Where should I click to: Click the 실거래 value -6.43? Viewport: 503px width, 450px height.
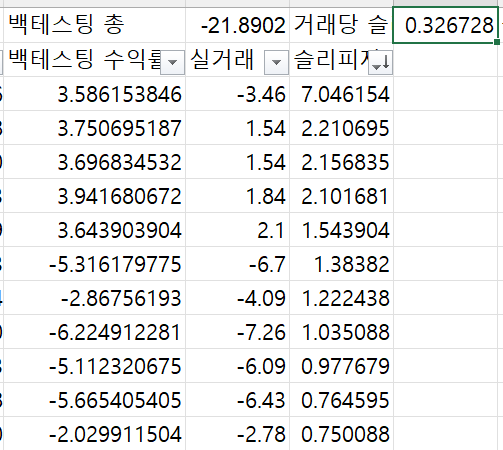click(237, 400)
